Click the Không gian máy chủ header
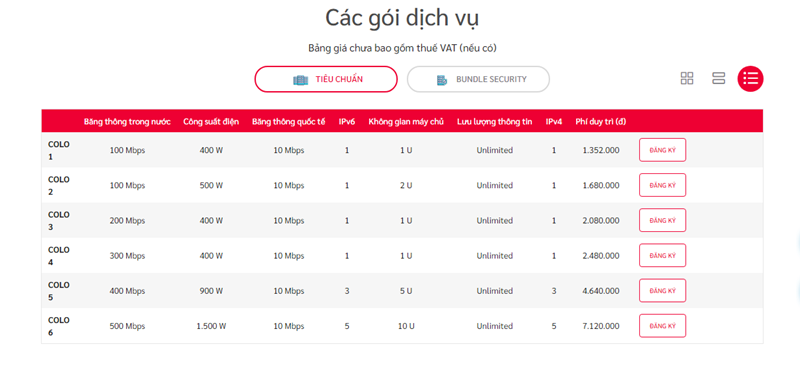Screen dimensions: 800x368 point(406,121)
